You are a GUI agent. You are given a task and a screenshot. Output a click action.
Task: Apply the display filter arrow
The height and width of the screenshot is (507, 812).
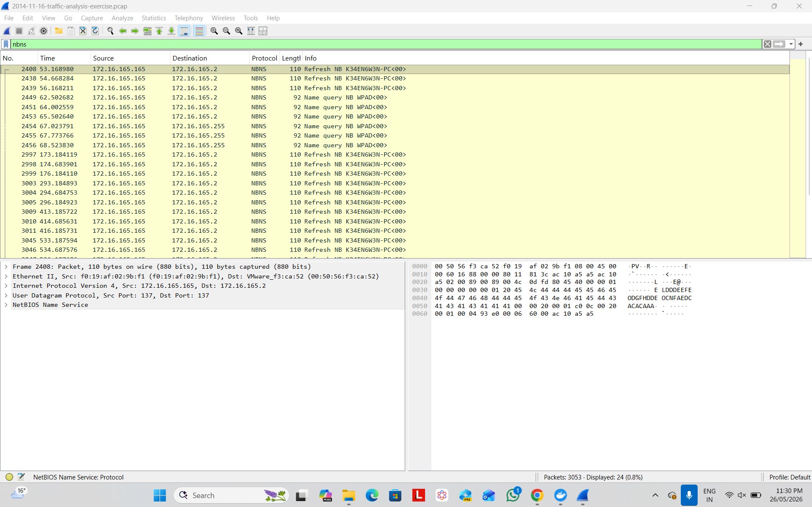[x=779, y=44]
